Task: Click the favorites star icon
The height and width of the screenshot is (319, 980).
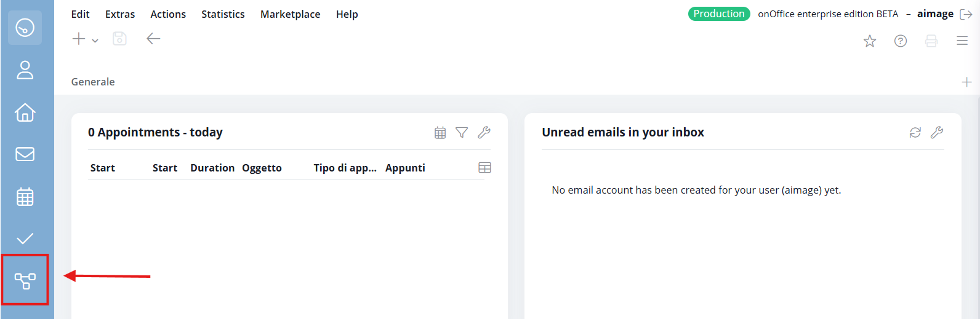Action: click(x=869, y=41)
